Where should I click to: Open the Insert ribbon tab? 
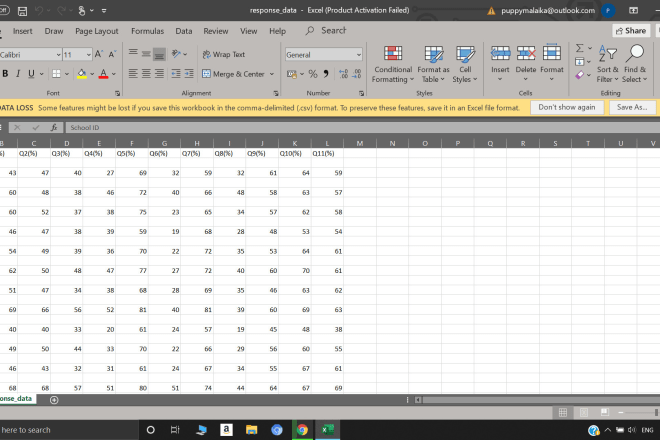point(22,31)
